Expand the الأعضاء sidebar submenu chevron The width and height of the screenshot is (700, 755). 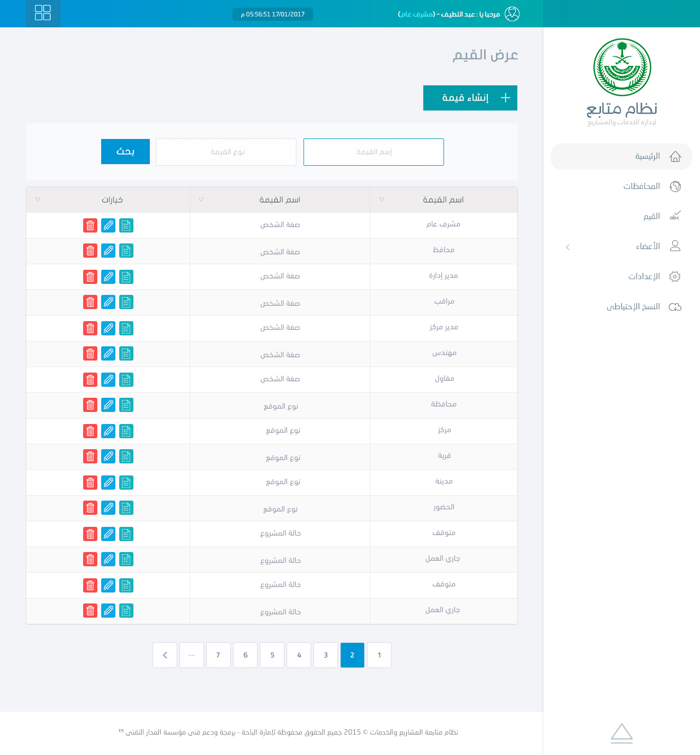point(568,247)
